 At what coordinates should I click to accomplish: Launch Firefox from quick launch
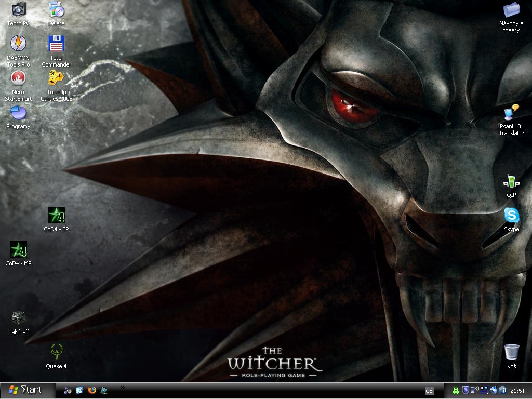91,391
